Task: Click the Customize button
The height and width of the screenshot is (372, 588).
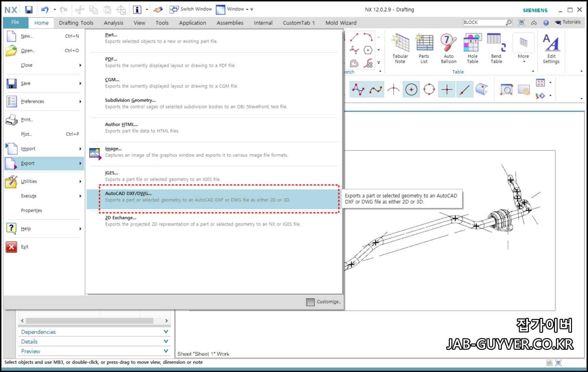Action: 323,302
